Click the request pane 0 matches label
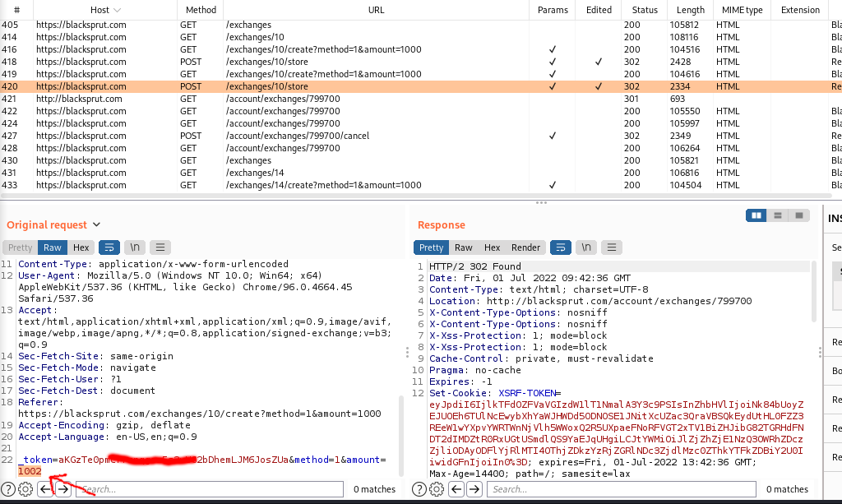The image size is (842, 504). [x=374, y=489]
